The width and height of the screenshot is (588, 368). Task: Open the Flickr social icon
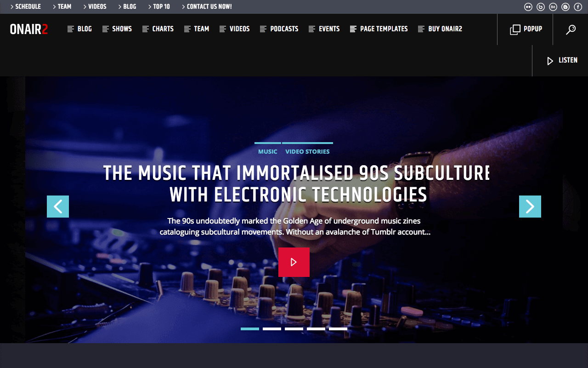coord(528,7)
